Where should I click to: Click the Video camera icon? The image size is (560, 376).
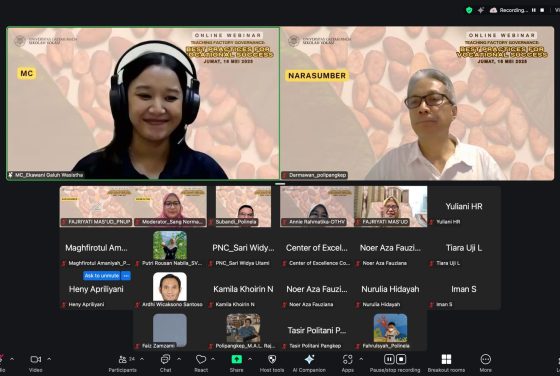(36, 359)
